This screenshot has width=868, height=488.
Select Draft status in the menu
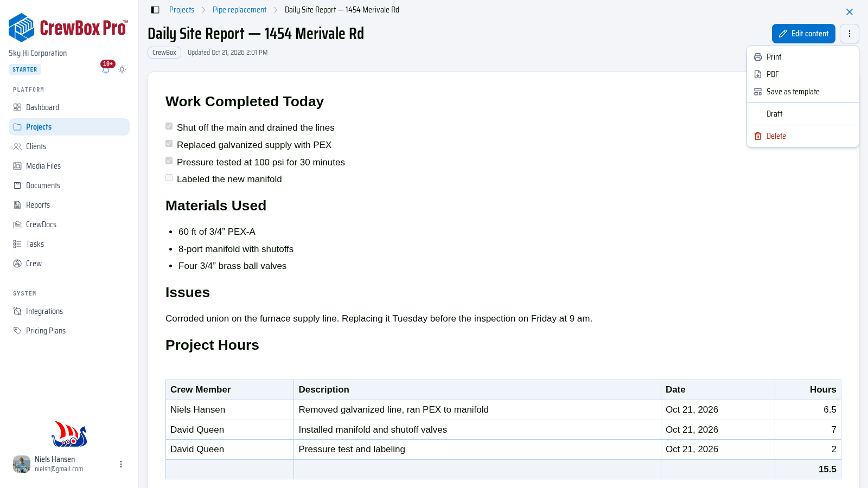pyautogui.click(x=803, y=114)
